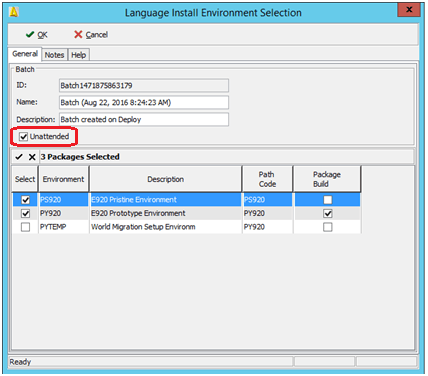This screenshot has height=376, width=428.
Task: Uncheck the Select box for PY920
Action: [25, 214]
